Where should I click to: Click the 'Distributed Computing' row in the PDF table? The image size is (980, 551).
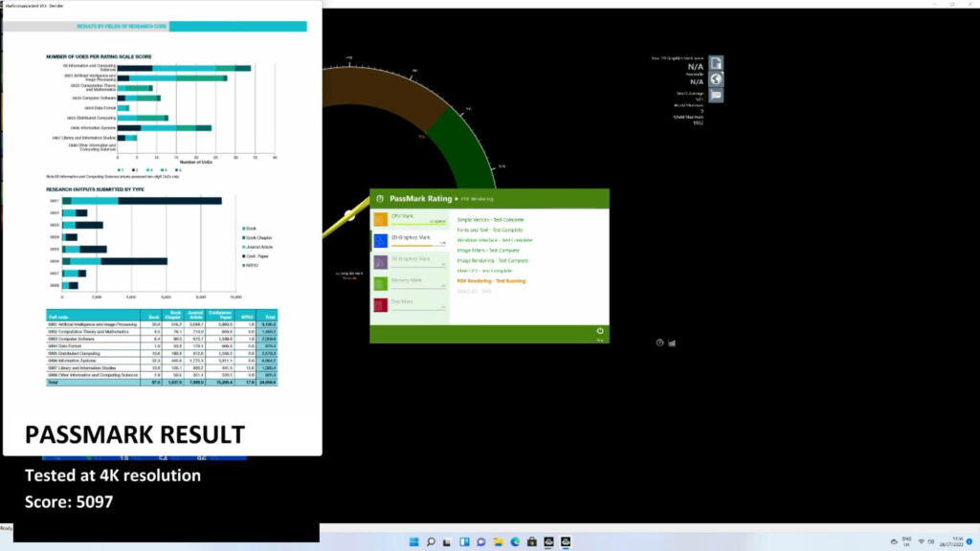coord(162,354)
